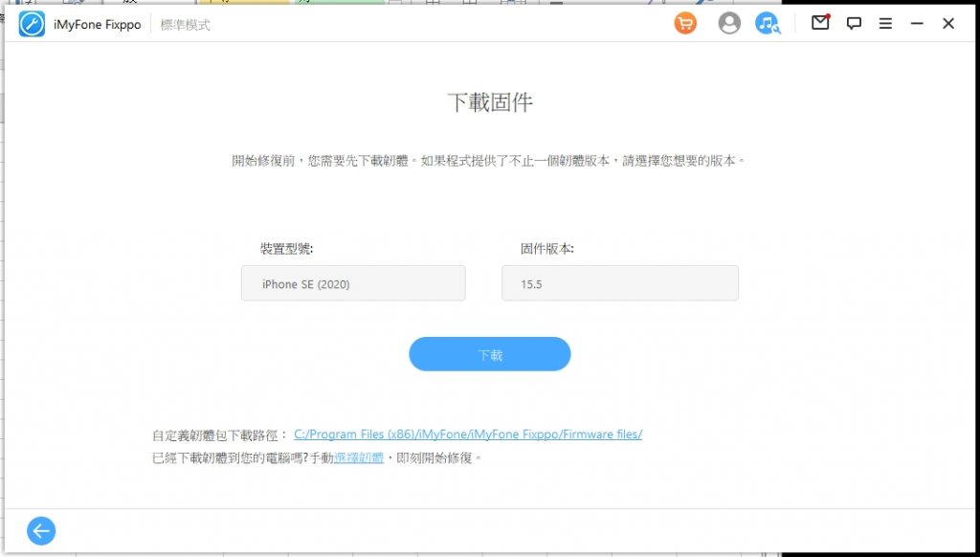Select the device model field iPhone SE (2020)
Viewport: 980px width, 557px height.
(x=353, y=284)
